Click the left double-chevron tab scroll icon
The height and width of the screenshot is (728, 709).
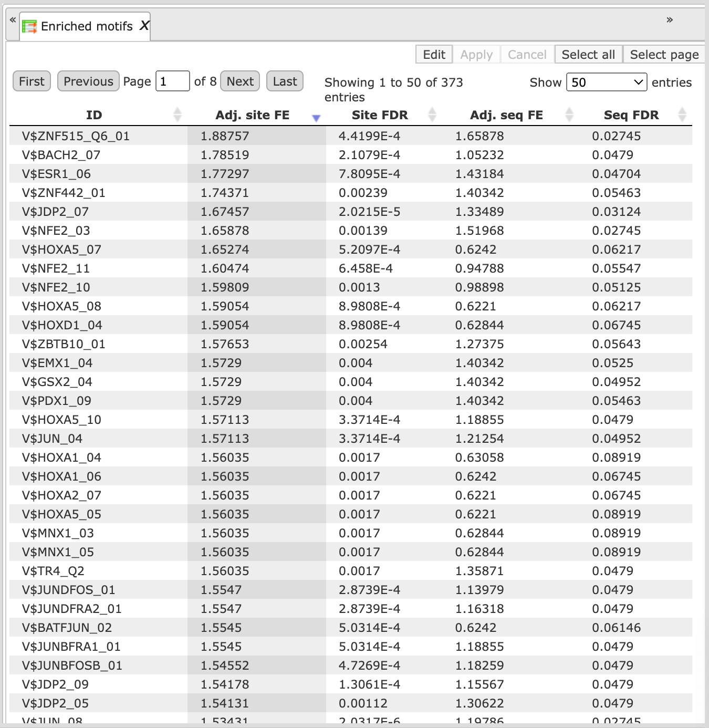pos(13,20)
